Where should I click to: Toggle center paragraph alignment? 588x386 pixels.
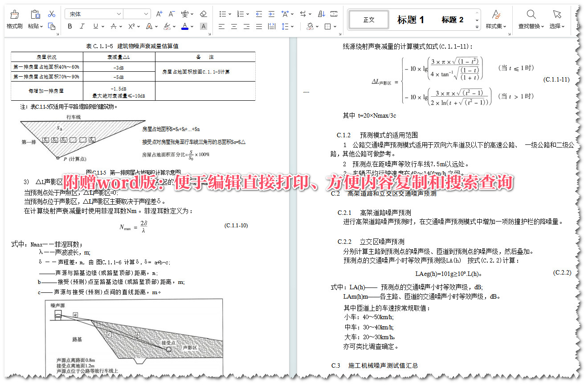point(233,27)
